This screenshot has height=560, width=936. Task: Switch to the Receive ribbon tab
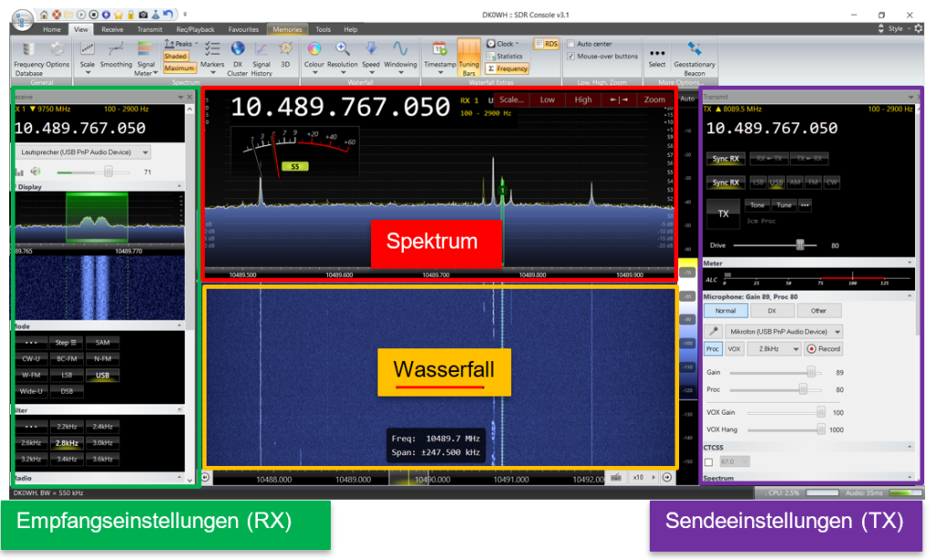coord(112,29)
